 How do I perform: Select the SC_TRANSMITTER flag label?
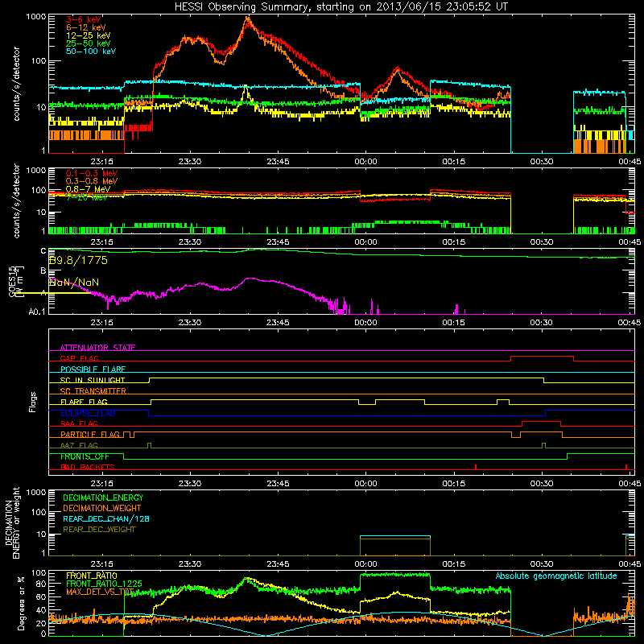coord(93,391)
